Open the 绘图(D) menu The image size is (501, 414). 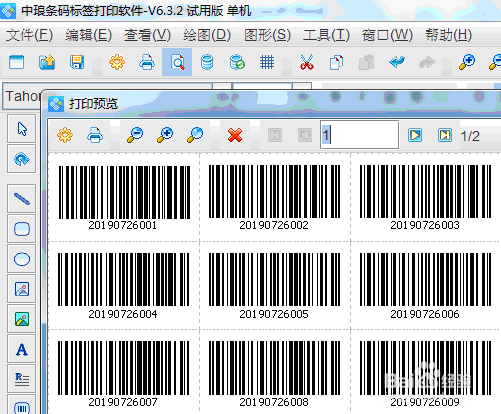207,35
